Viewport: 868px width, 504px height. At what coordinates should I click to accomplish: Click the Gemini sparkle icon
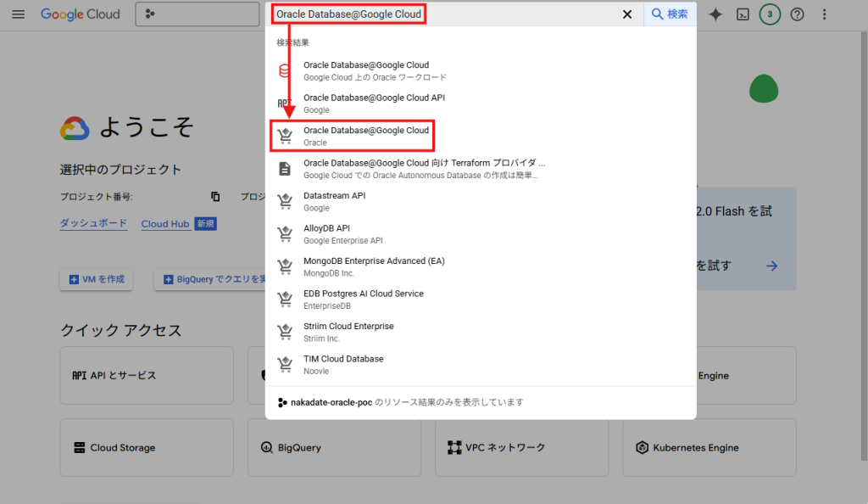click(x=715, y=14)
